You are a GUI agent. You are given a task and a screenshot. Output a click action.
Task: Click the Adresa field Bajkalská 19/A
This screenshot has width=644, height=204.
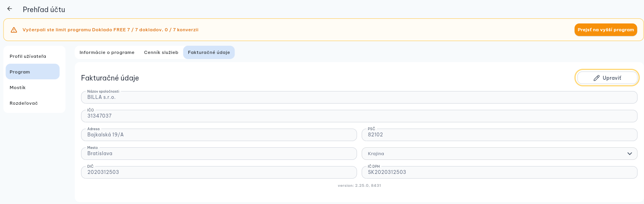(219, 135)
